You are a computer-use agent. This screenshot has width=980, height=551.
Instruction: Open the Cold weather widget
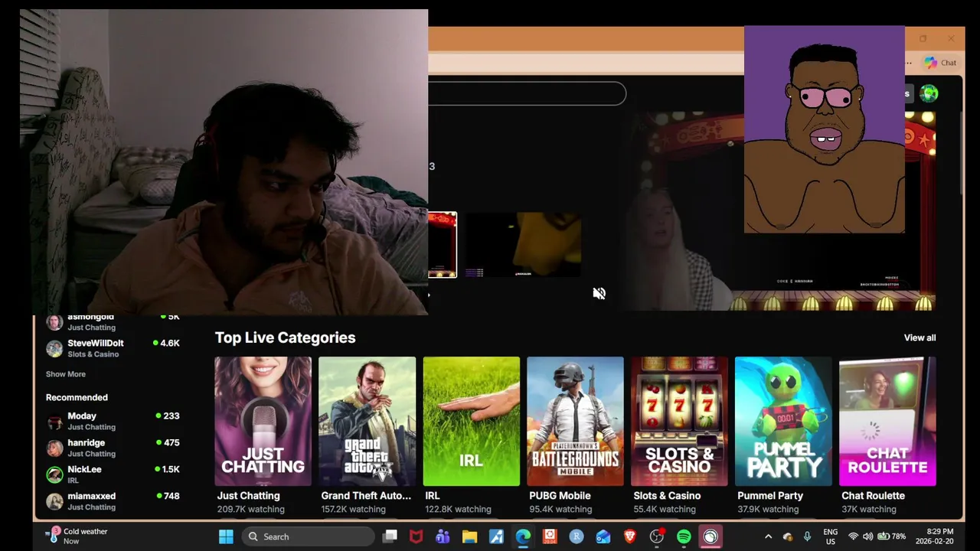(x=77, y=536)
